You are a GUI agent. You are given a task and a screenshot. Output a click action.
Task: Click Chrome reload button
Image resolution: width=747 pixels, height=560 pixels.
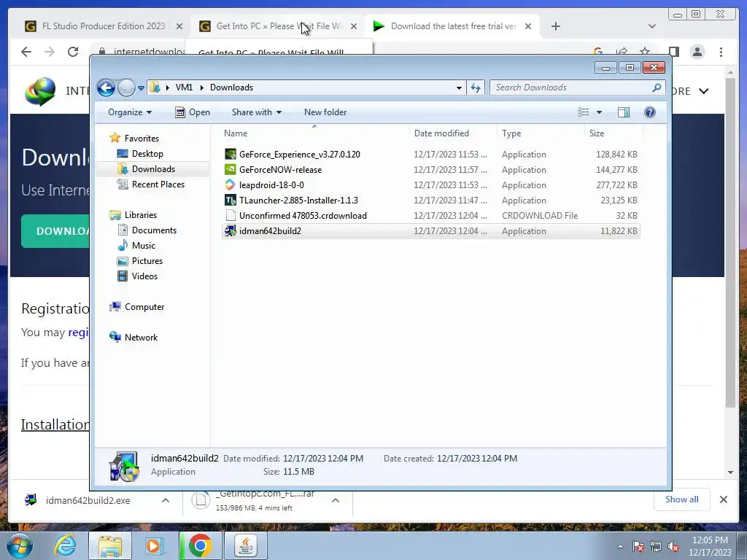coord(73,52)
